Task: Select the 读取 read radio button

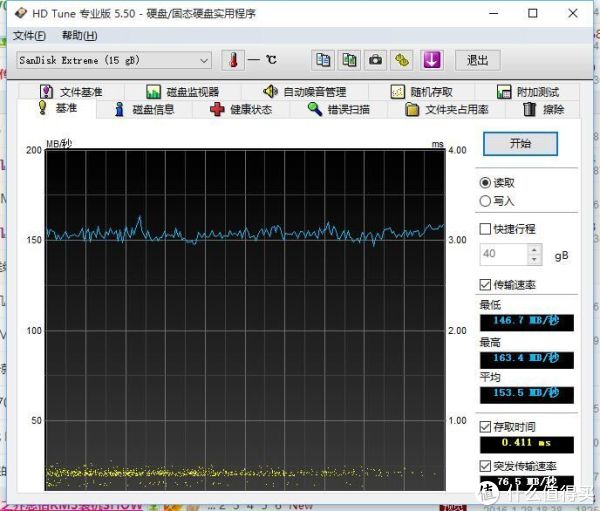Action: pyautogui.click(x=485, y=183)
